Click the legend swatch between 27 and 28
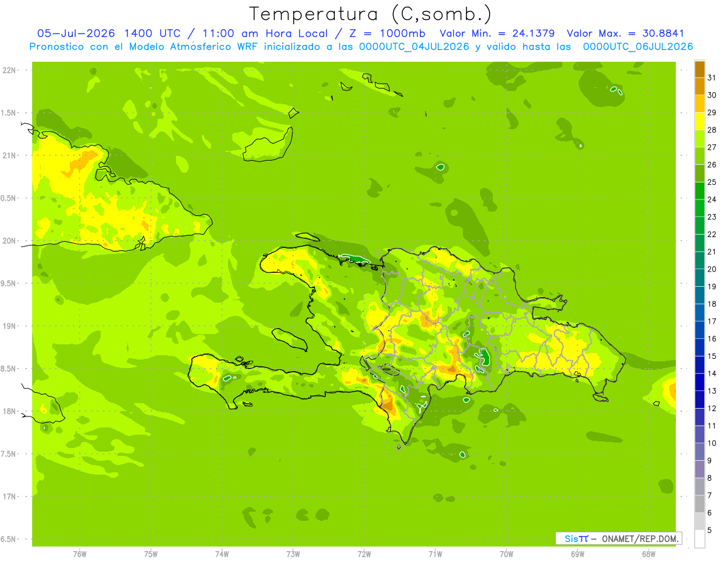728x562 pixels. (699, 139)
